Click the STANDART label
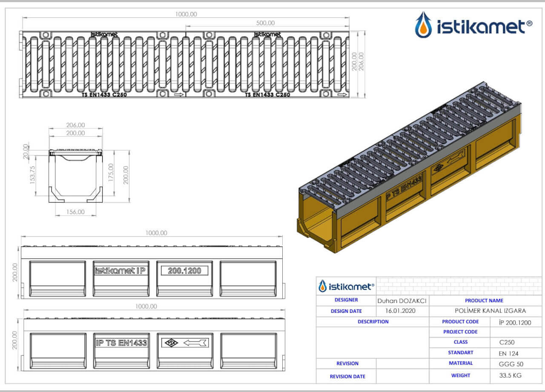This screenshot has height=392, width=545. pyautogui.click(x=460, y=352)
